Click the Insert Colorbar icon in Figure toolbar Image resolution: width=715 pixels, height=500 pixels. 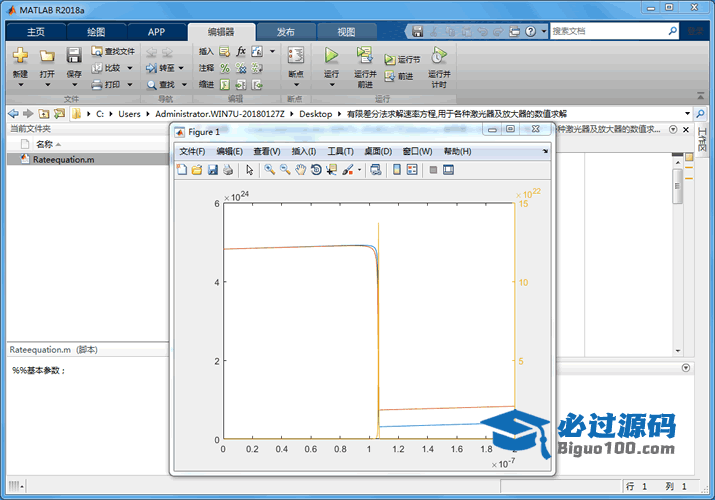(x=398, y=170)
